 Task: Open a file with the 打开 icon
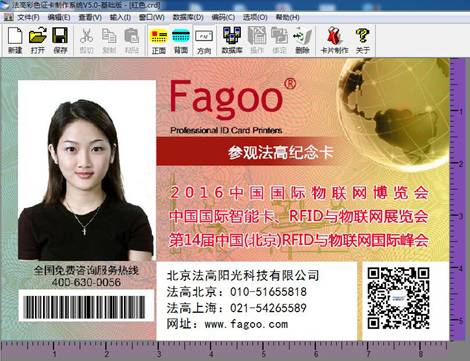pyautogui.click(x=38, y=40)
